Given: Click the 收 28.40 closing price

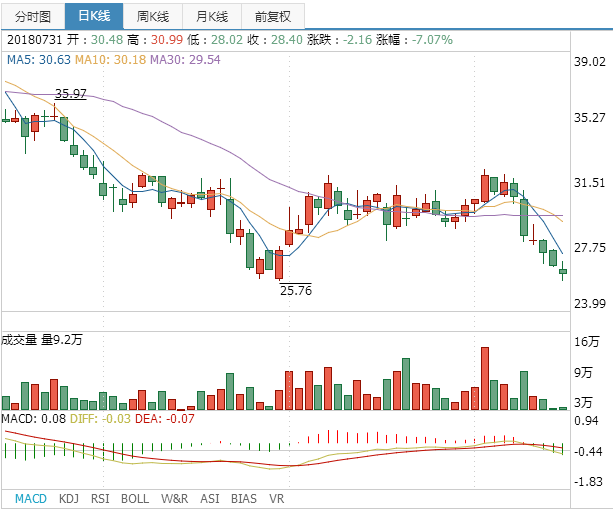Looking at the screenshot, I should click(275, 39).
